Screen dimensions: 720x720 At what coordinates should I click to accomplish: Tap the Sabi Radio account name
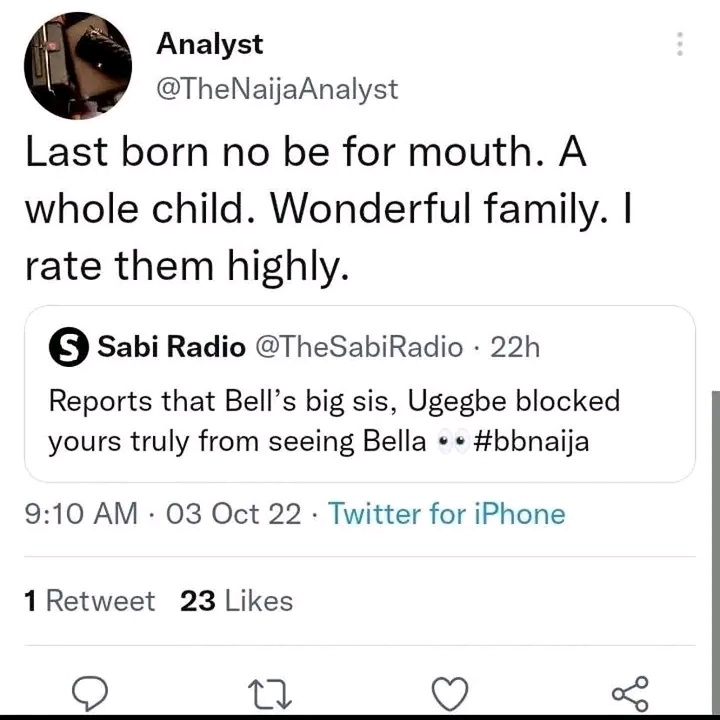171,347
